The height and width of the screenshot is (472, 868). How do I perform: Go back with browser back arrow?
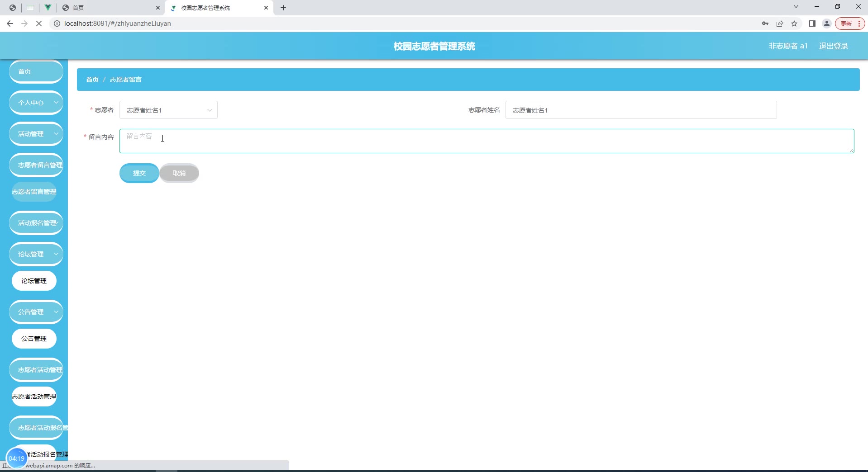[10, 24]
